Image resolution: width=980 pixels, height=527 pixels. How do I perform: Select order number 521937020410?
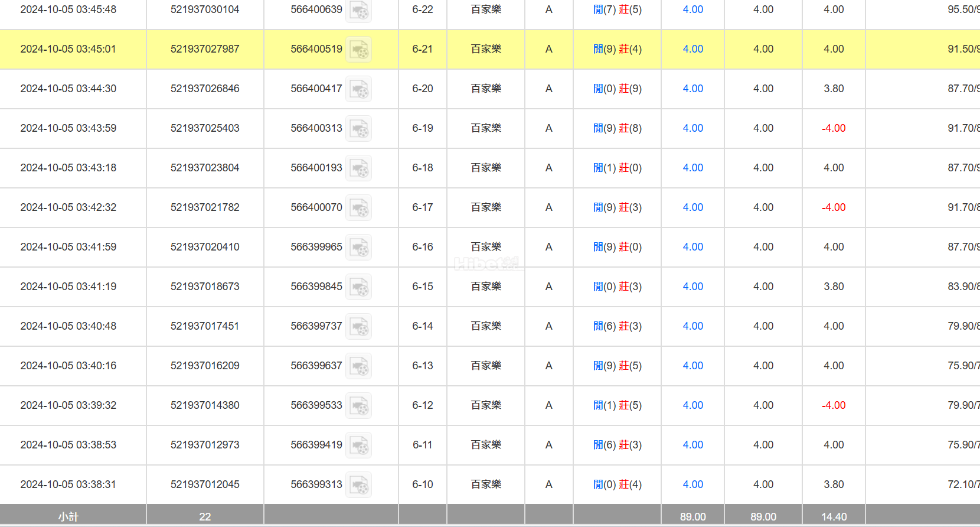pyautogui.click(x=205, y=247)
